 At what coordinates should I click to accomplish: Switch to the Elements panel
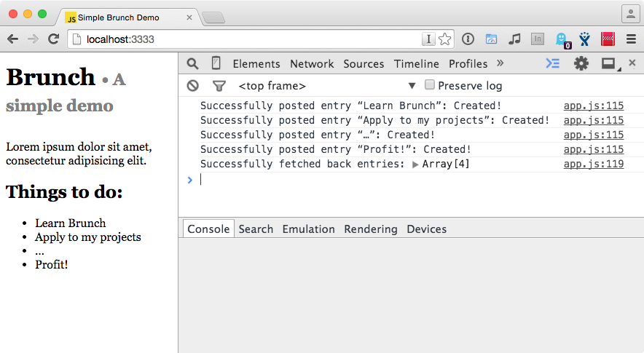tap(256, 63)
